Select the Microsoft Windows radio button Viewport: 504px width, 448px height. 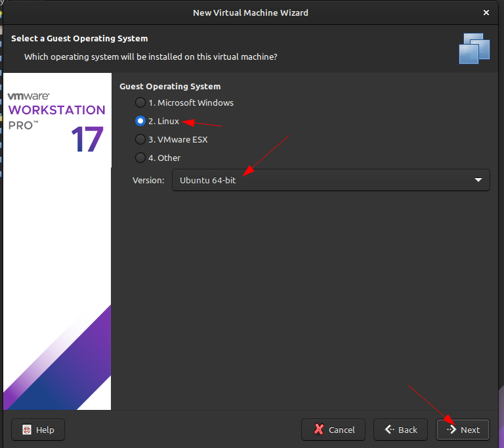tap(140, 102)
